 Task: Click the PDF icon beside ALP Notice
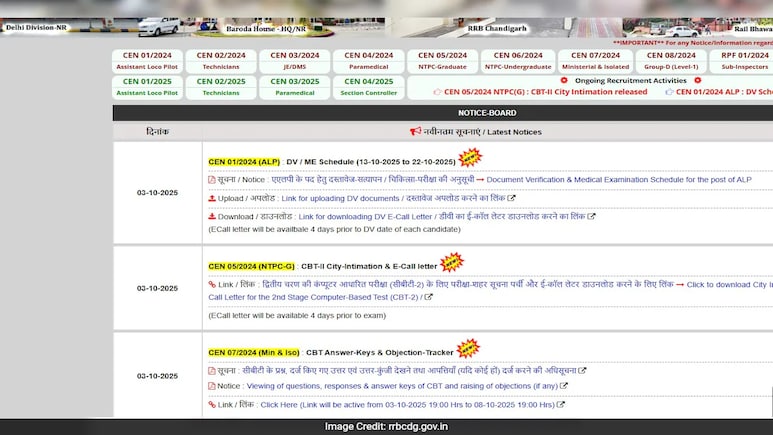pos(212,179)
